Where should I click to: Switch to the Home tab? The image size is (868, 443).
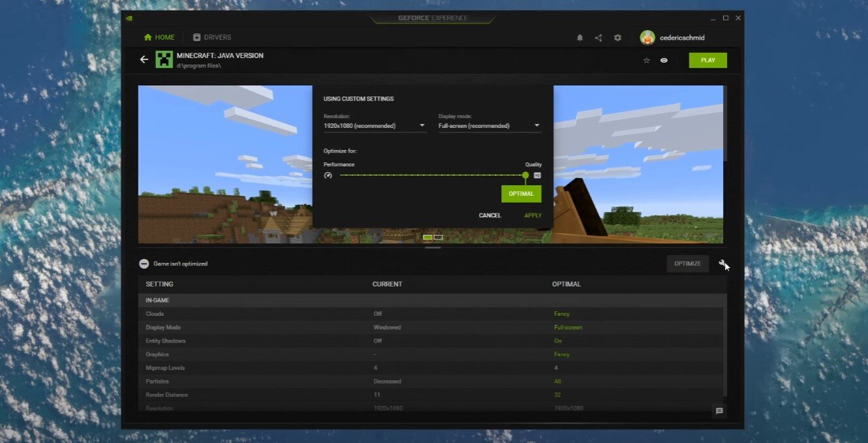click(159, 38)
